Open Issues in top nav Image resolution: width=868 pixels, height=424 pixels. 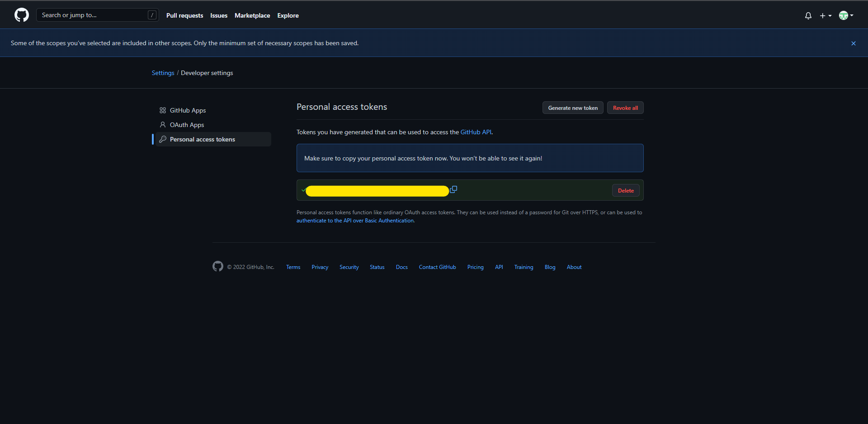219,15
